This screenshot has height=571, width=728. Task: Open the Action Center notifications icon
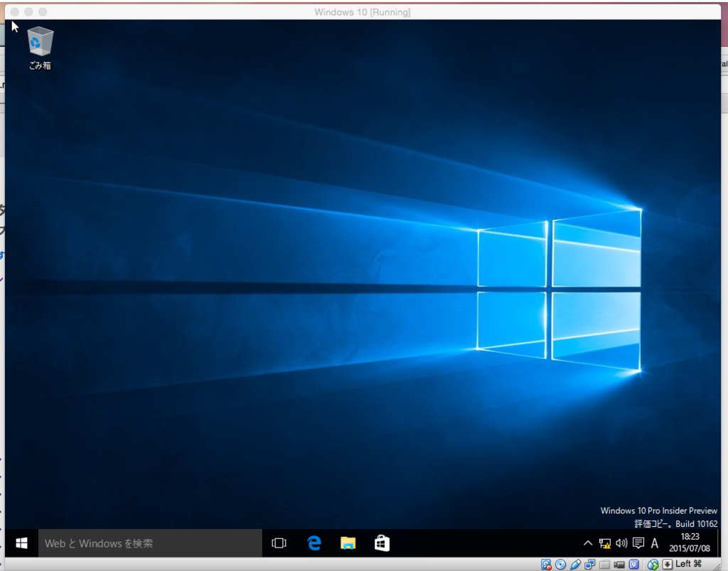(x=638, y=543)
